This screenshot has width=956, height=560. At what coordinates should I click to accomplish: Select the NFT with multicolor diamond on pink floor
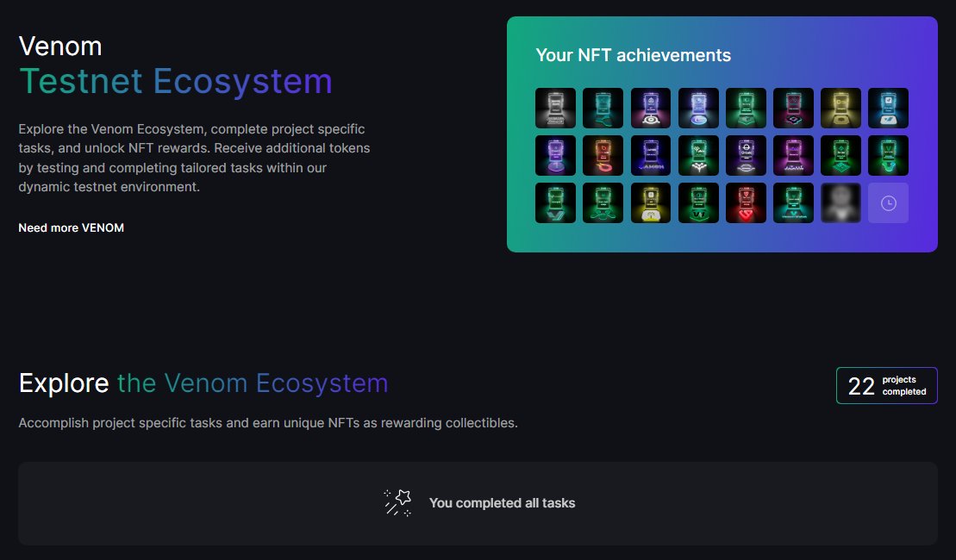tap(793, 108)
